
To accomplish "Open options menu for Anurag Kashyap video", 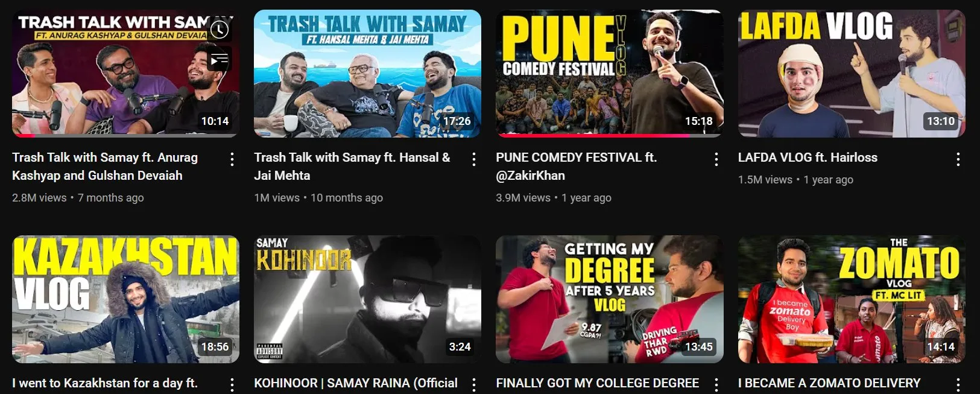I will [x=232, y=159].
